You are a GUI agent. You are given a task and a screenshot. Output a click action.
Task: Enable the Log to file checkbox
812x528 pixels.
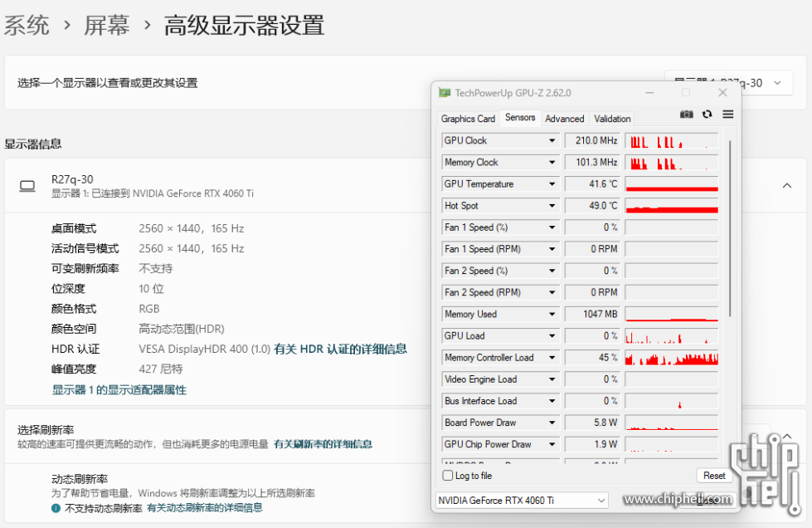[448, 475]
